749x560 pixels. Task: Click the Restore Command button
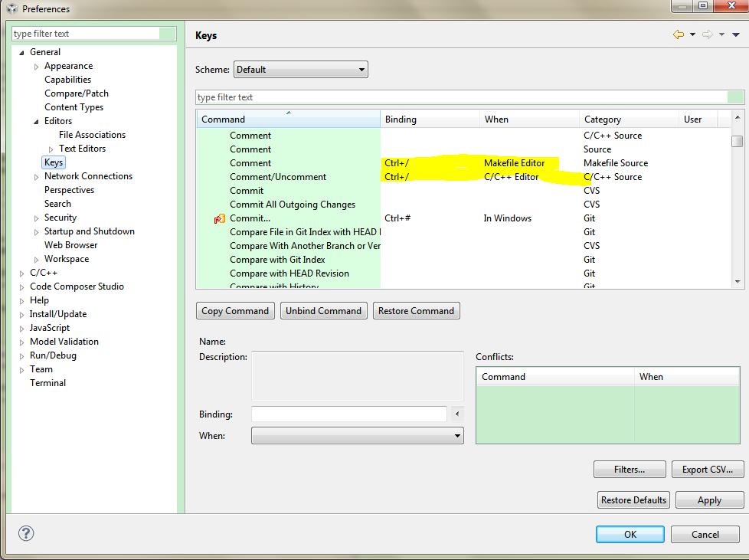[416, 310]
